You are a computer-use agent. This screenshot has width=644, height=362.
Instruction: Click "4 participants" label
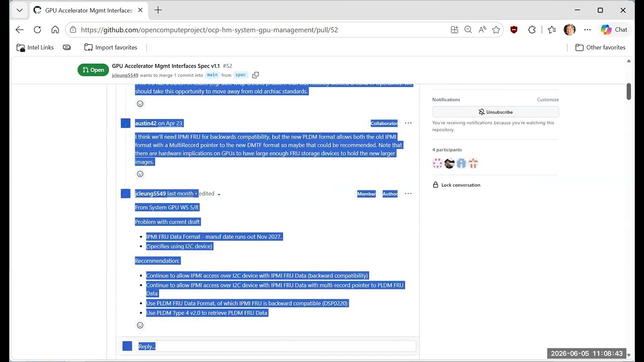[447, 150]
